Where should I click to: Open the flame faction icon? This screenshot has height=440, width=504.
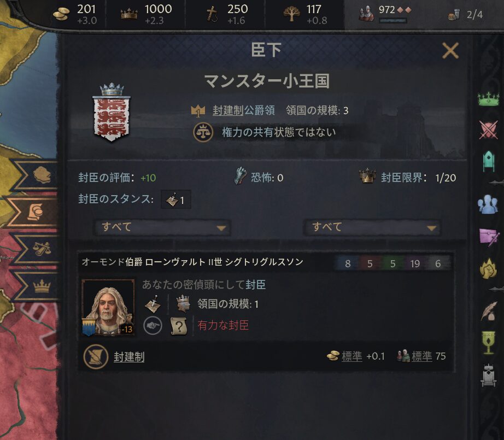pyautogui.click(x=488, y=269)
